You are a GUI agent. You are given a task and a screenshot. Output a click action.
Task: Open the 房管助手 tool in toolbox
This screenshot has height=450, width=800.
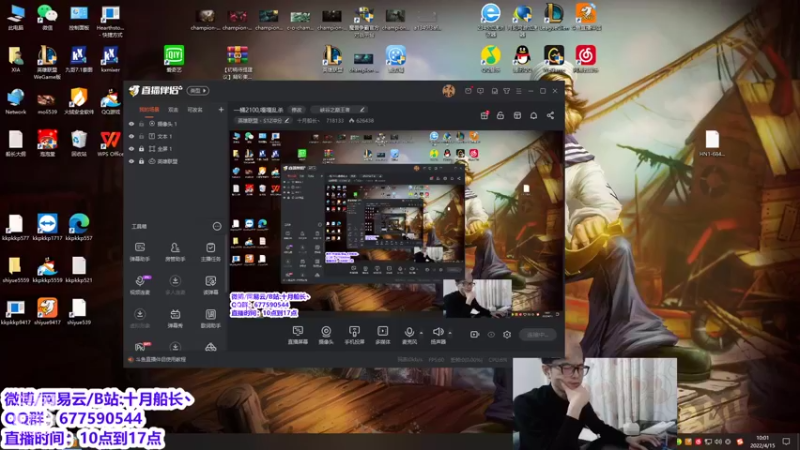pos(175,252)
